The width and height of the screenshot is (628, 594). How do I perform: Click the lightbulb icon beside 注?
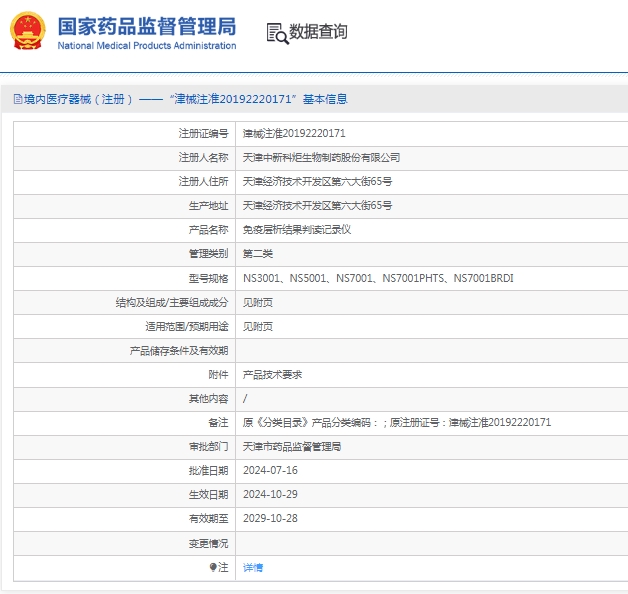(213, 568)
